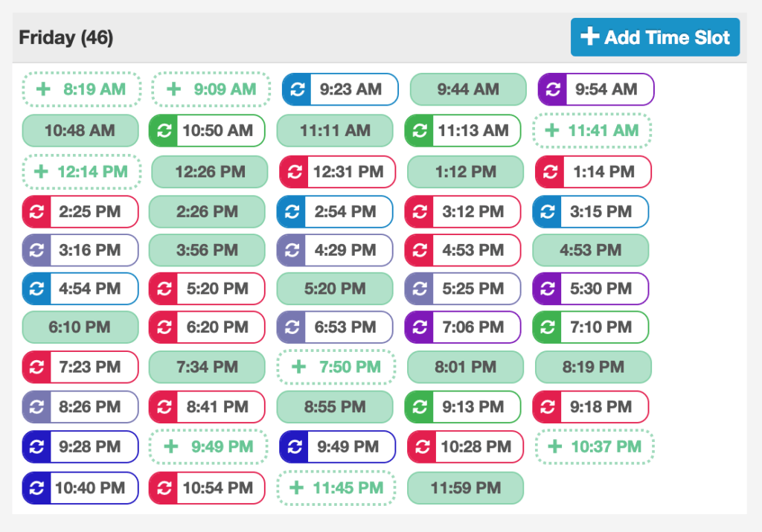Select the solid green 6:10 PM slot
The image size is (762, 532).
pos(80,327)
